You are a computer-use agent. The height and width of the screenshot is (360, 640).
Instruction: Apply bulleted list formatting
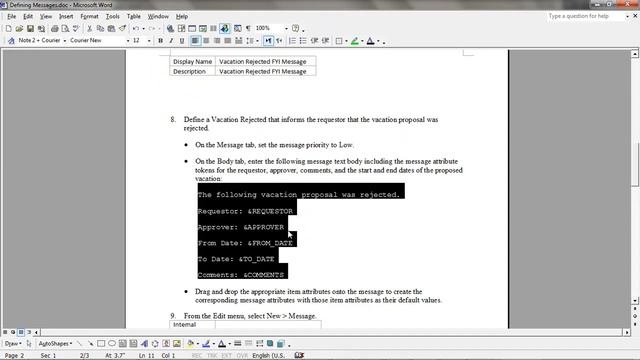303,41
